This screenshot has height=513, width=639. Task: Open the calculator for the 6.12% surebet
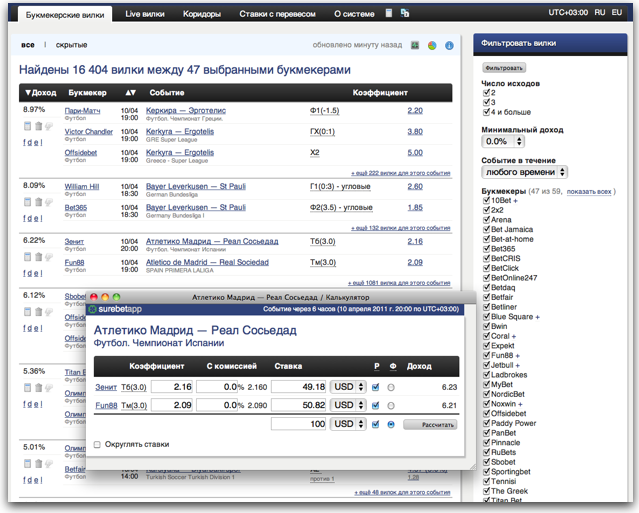click(x=27, y=312)
